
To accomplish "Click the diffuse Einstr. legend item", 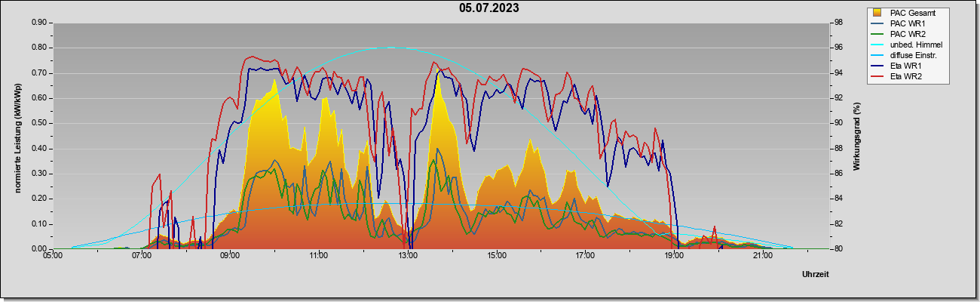I will point(908,56).
